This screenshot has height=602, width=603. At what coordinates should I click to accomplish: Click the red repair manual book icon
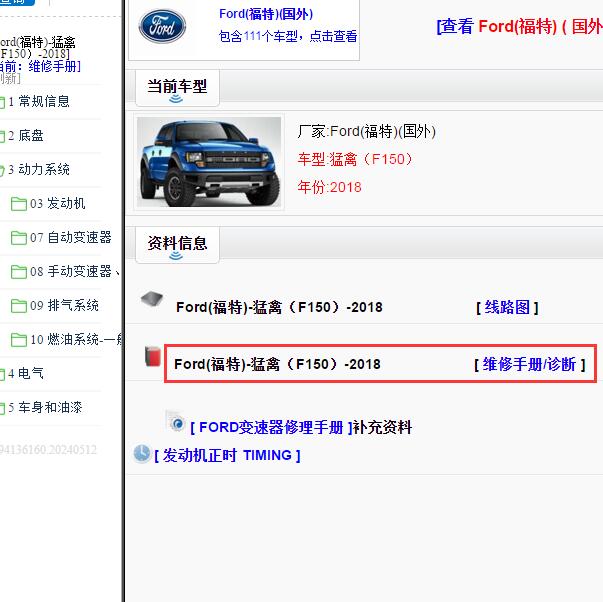point(152,356)
